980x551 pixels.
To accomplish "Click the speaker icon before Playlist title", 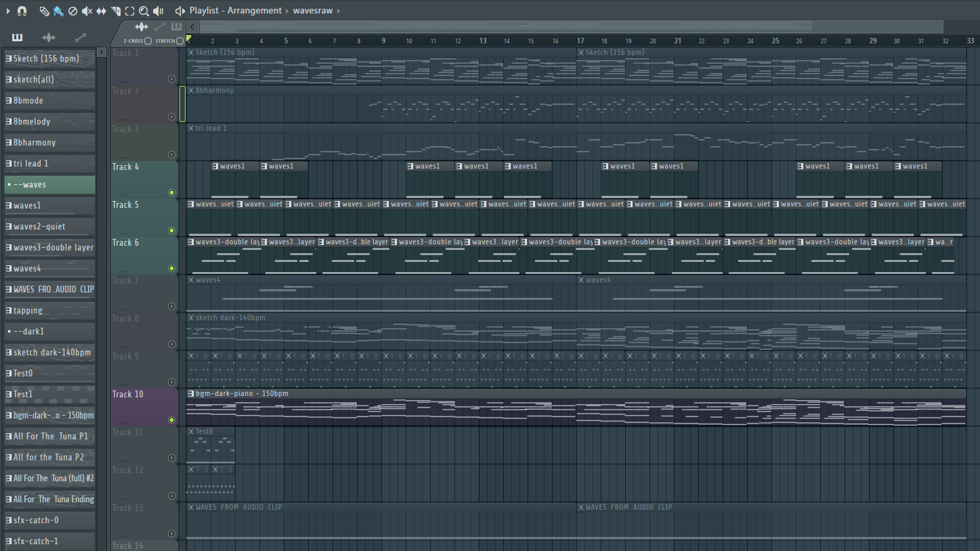I will pos(180,11).
